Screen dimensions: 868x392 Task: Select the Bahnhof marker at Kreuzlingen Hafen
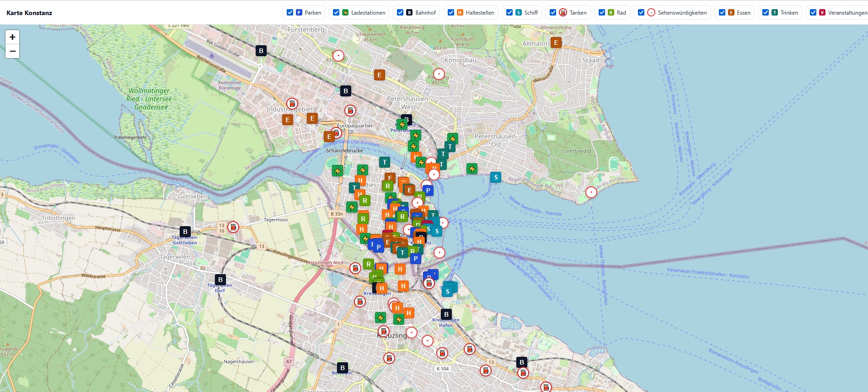coord(446,314)
